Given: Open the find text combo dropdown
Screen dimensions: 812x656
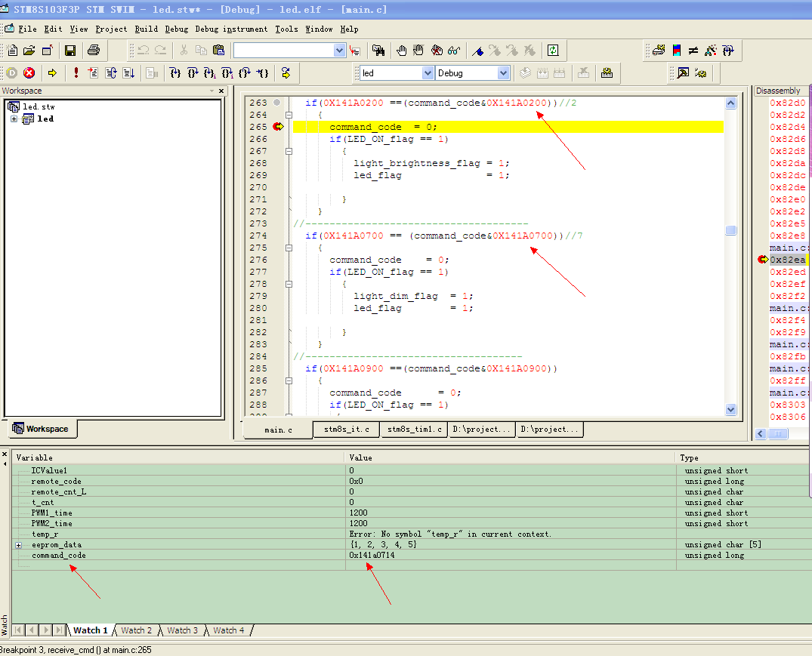Looking at the screenshot, I should (x=339, y=50).
